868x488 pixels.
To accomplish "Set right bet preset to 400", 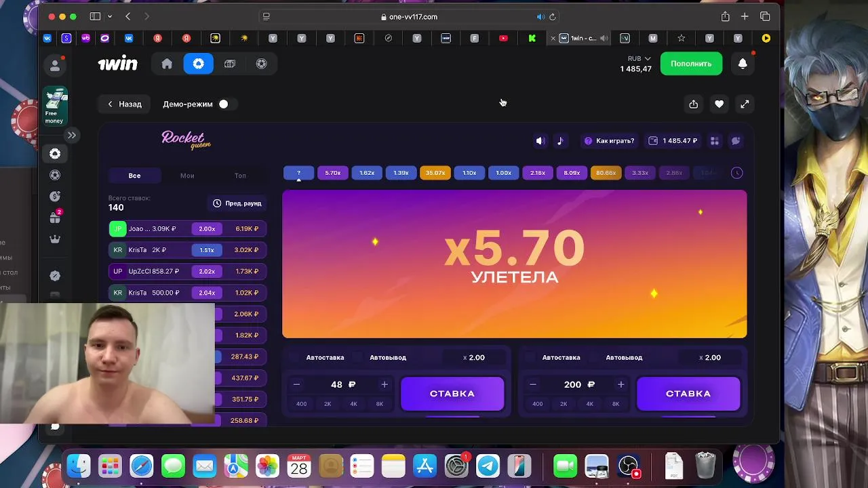I will pyautogui.click(x=537, y=404).
